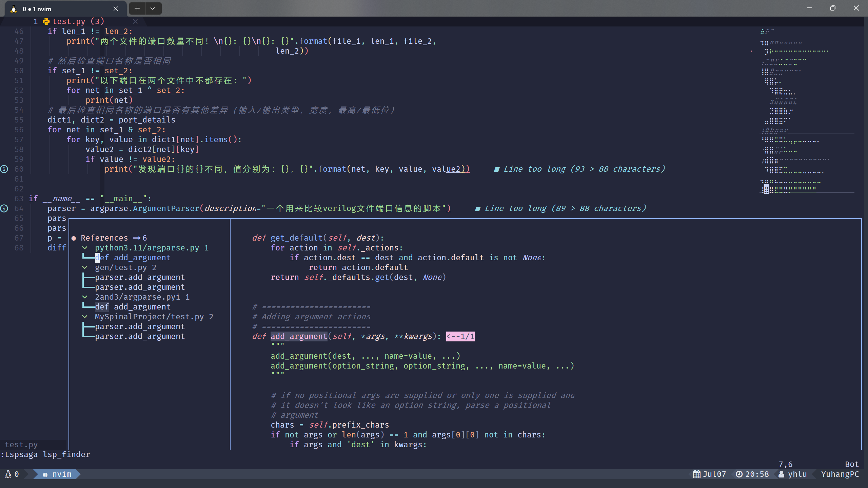Select first parser.add_argument under gen/test.py
The height and width of the screenshot is (488, 868).
click(140, 277)
